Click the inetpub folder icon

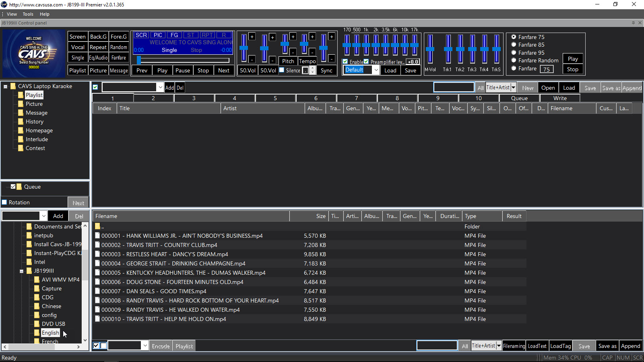point(29,235)
